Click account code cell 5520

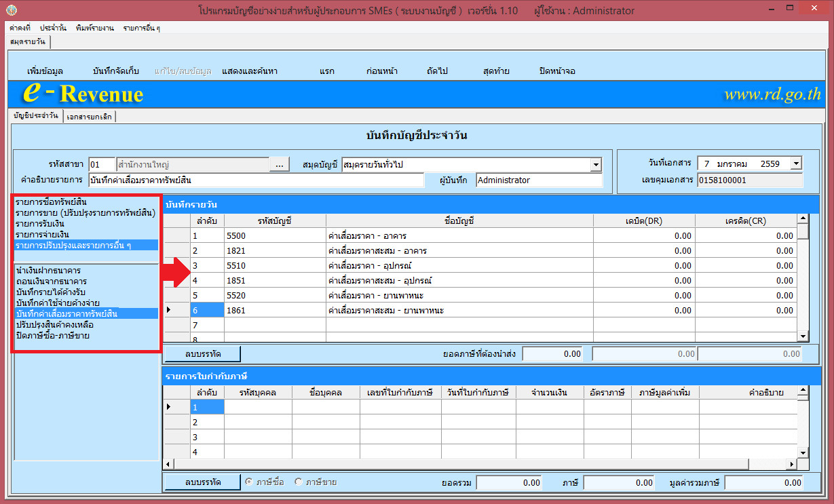tap(275, 295)
